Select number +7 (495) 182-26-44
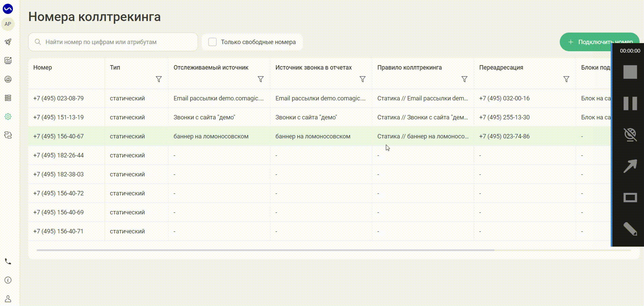The height and width of the screenshot is (306, 644). click(x=58, y=155)
